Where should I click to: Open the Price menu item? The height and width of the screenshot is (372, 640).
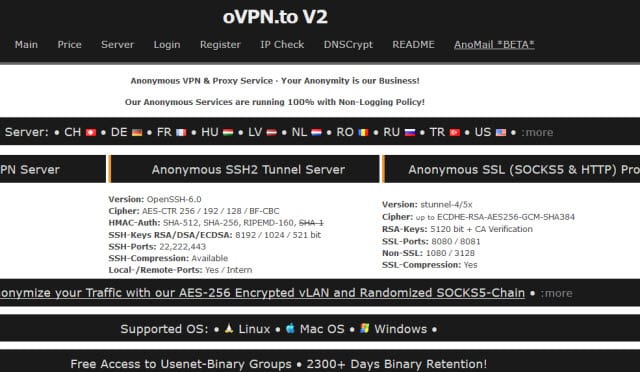click(69, 45)
